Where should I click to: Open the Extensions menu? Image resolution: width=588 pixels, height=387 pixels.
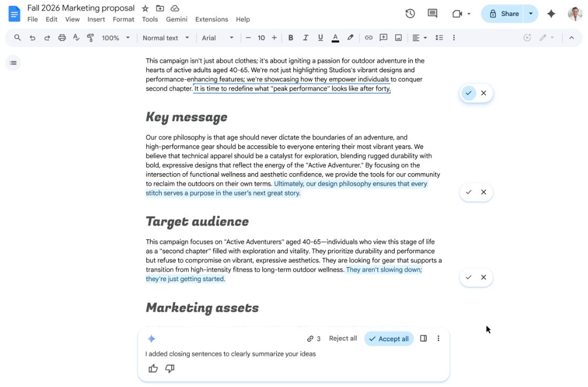click(x=211, y=19)
